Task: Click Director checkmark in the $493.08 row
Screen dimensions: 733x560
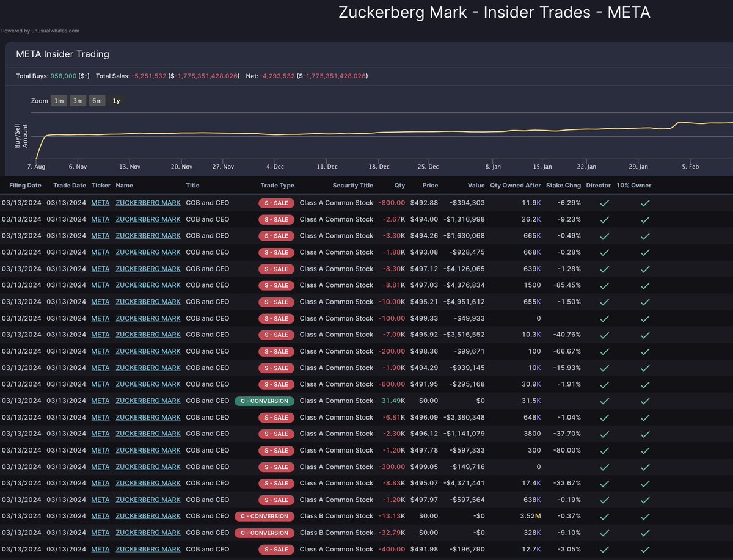Action: pos(604,252)
